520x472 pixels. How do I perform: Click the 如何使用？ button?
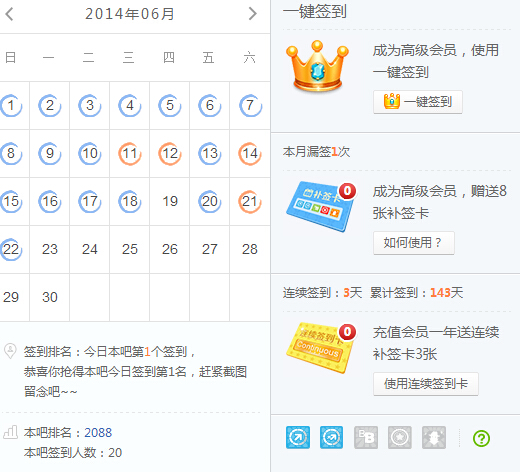click(414, 243)
